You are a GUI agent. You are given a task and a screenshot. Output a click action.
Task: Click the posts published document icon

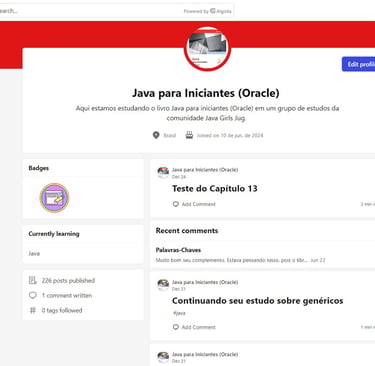point(32,280)
